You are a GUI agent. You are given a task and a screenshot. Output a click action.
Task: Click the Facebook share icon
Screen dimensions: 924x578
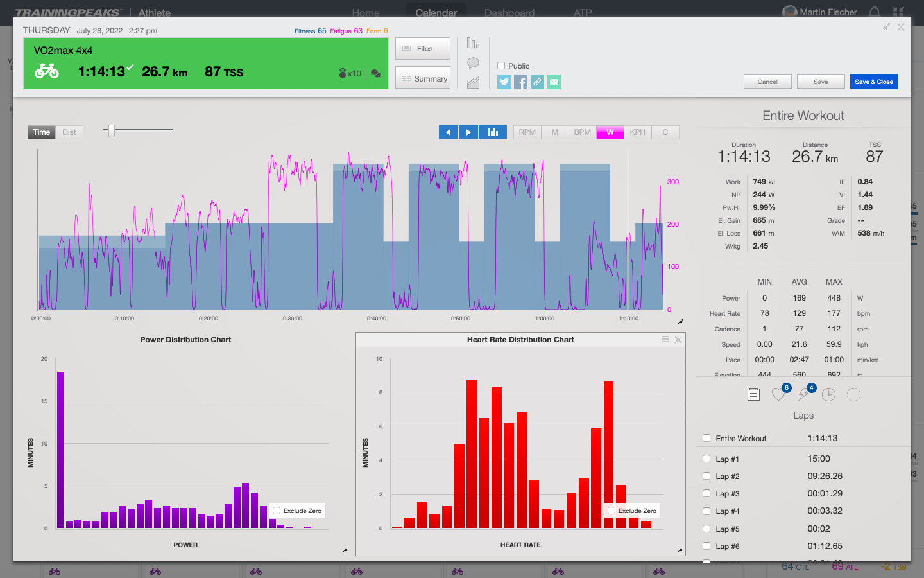tap(520, 82)
